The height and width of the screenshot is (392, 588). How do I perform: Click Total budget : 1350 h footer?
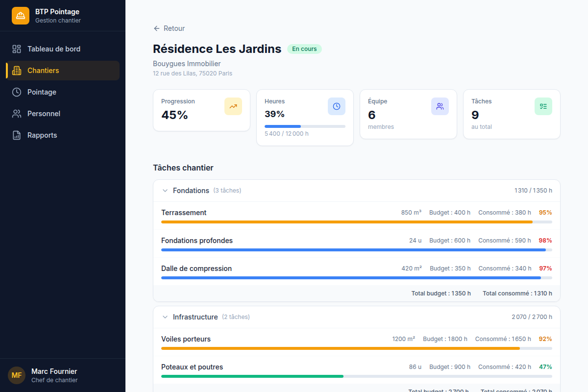[441, 294]
